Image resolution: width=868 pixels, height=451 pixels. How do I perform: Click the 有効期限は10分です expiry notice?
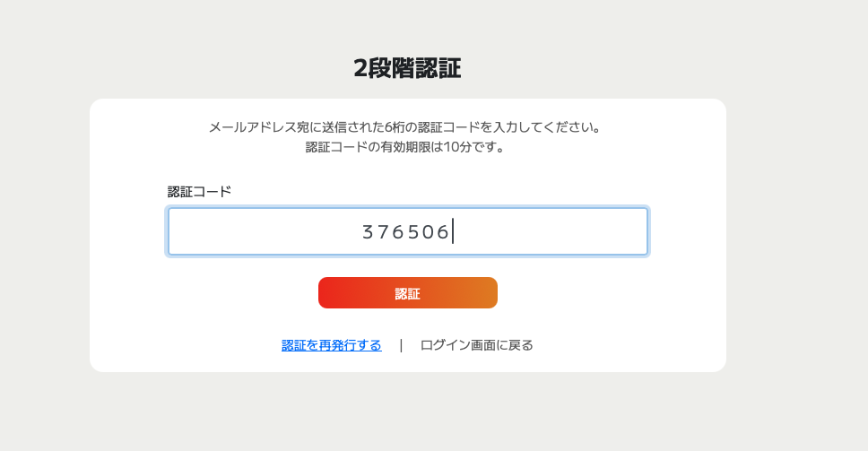(404, 147)
